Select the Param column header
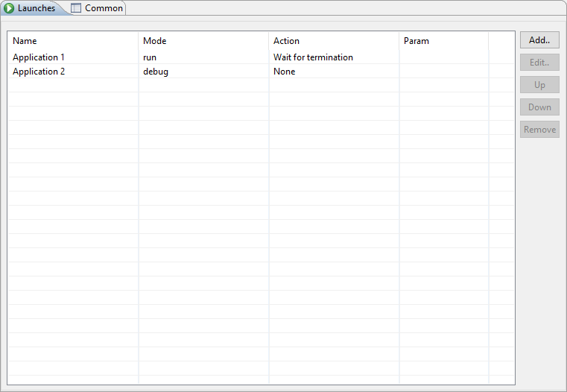567x392 pixels. coord(444,41)
